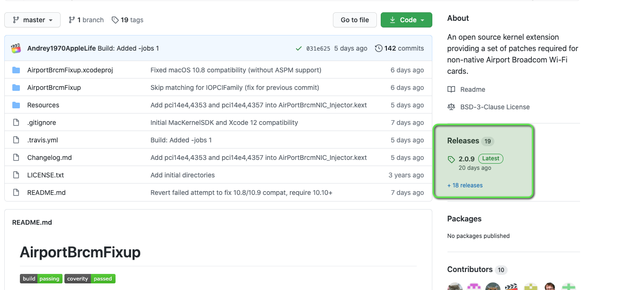Screen dimensions: 644x290
Task: Select the AirportBrcmFixup README heading
Action: (80, 252)
